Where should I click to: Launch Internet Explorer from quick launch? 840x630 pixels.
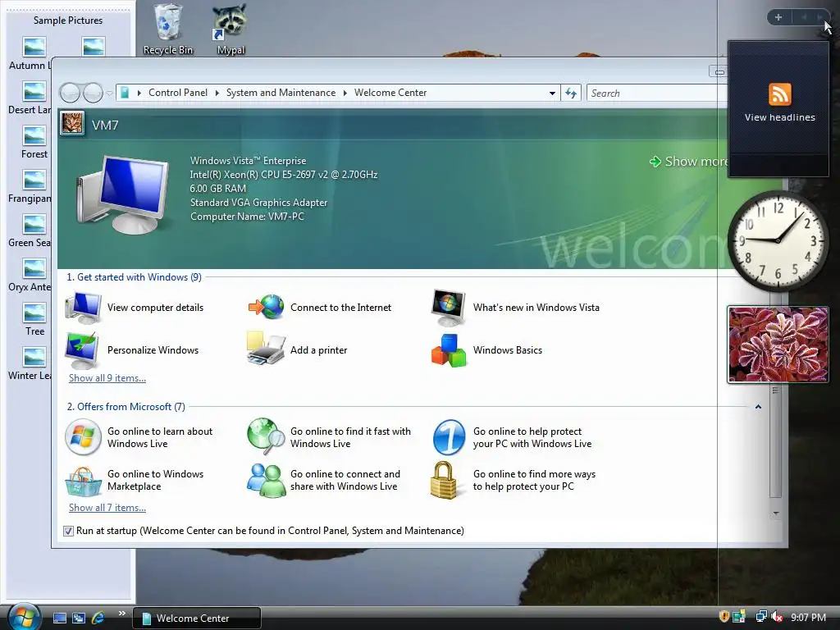98,618
